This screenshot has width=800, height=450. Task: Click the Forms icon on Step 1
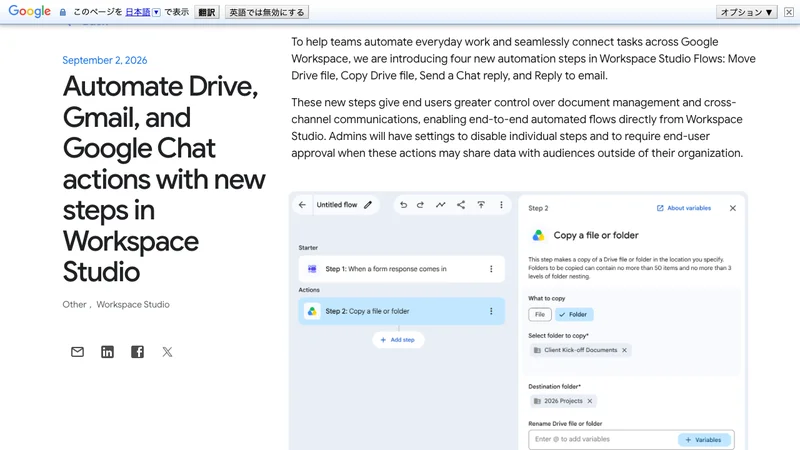[312, 269]
